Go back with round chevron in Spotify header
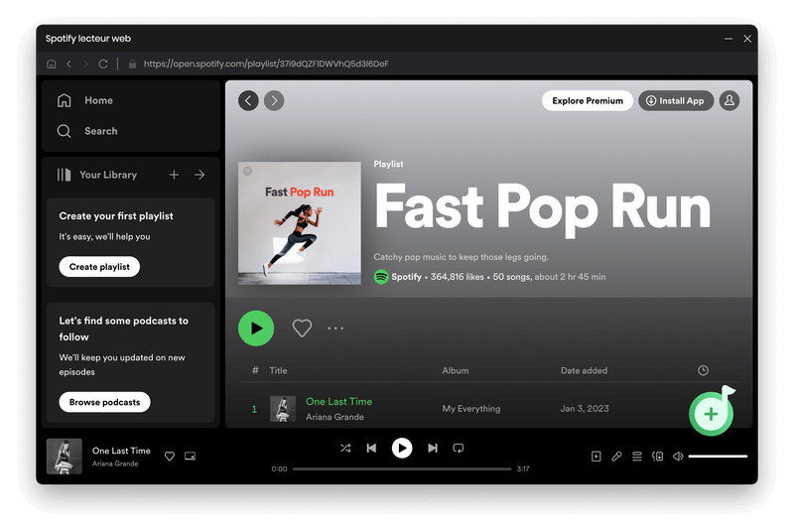 pyautogui.click(x=248, y=100)
